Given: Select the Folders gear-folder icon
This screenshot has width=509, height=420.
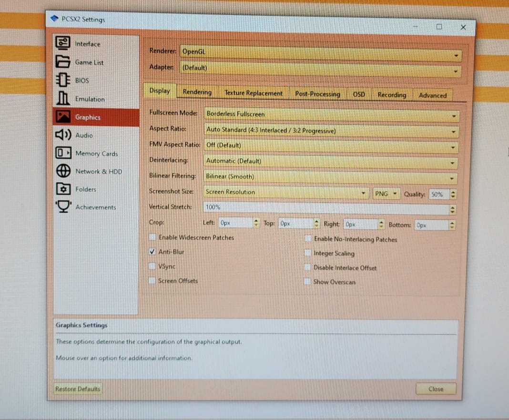Looking at the screenshot, I should point(63,189).
